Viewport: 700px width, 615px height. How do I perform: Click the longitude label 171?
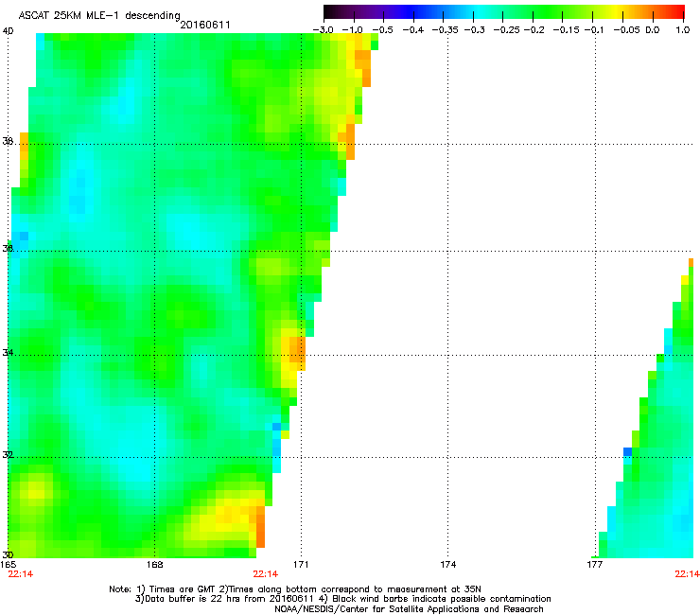(x=301, y=565)
